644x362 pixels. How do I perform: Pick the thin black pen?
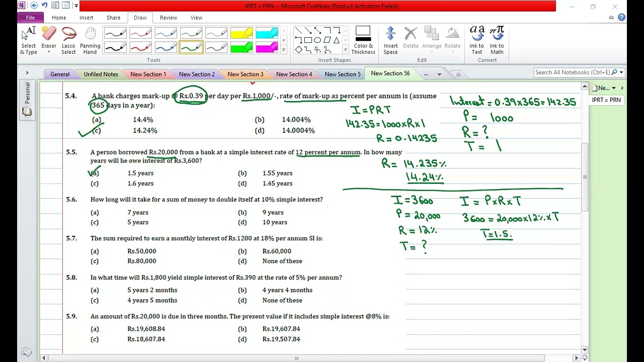[x=115, y=34]
